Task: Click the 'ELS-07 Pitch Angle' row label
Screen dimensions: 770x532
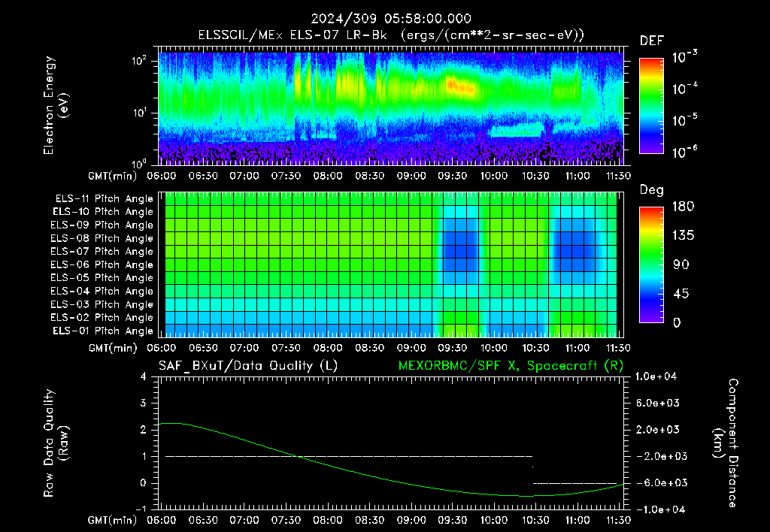Action: [102, 251]
